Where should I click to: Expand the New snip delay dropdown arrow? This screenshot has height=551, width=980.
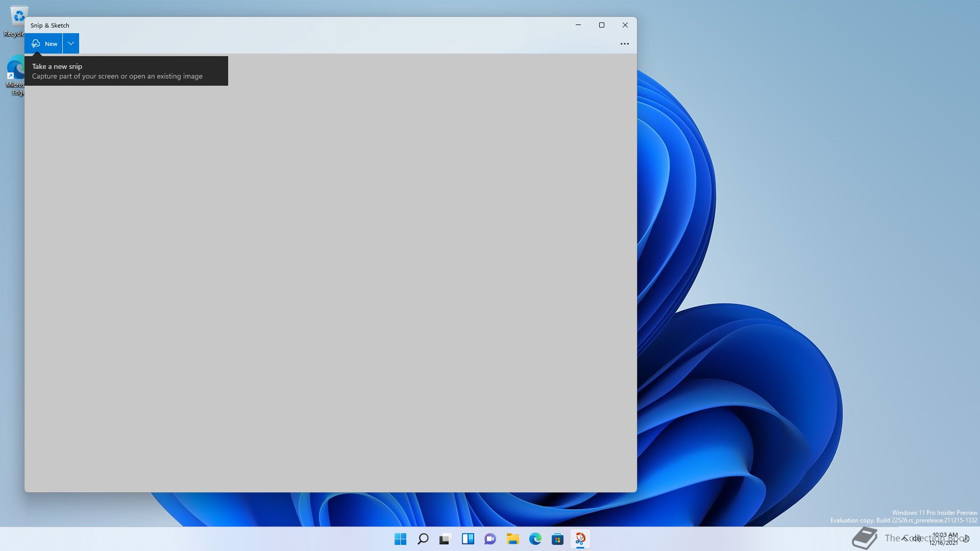point(71,43)
